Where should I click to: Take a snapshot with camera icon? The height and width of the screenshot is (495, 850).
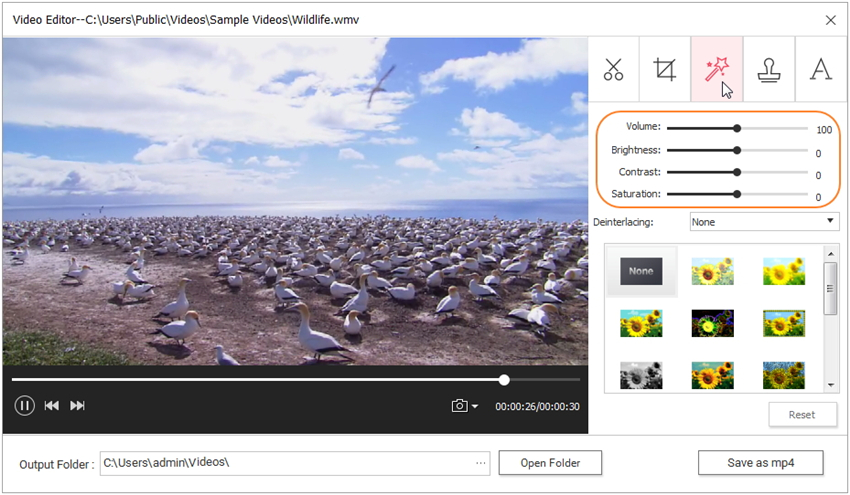click(459, 406)
